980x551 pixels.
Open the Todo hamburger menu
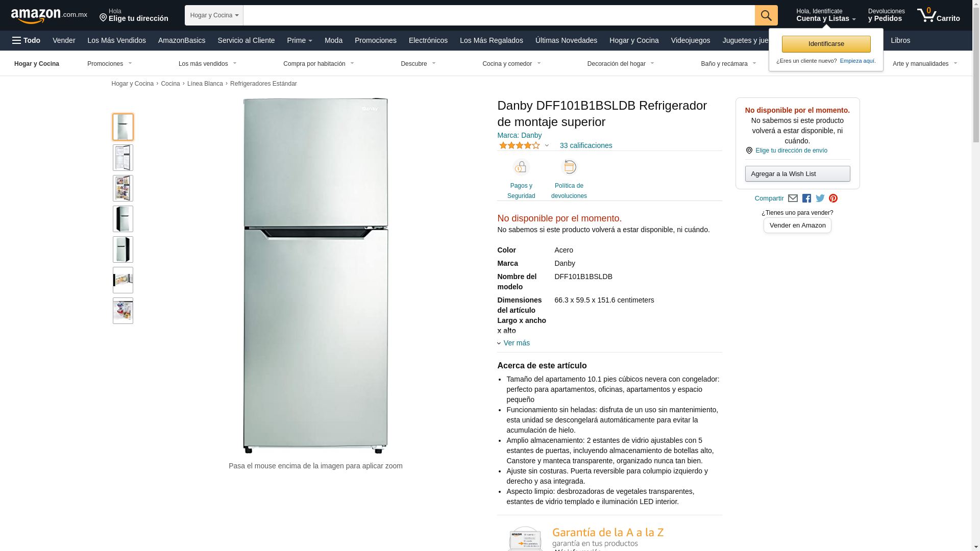tap(26, 40)
